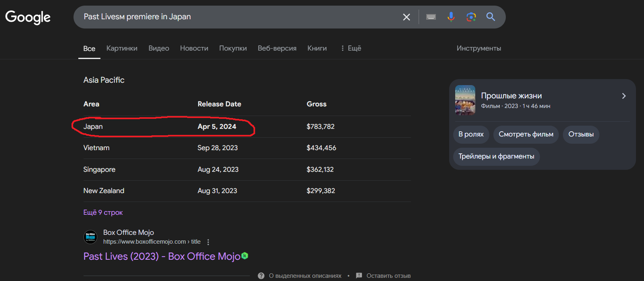Switch to the Новости tab
The width and height of the screenshot is (644, 281).
pyautogui.click(x=194, y=48)
